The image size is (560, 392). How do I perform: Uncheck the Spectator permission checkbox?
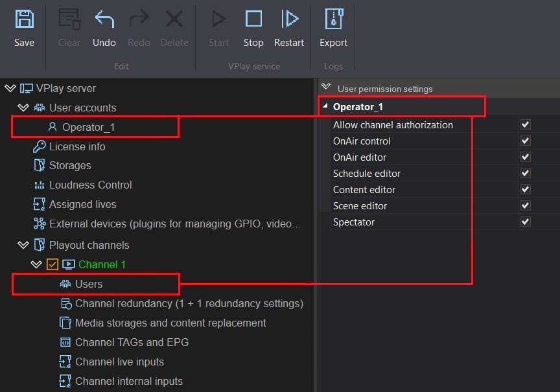526,222
